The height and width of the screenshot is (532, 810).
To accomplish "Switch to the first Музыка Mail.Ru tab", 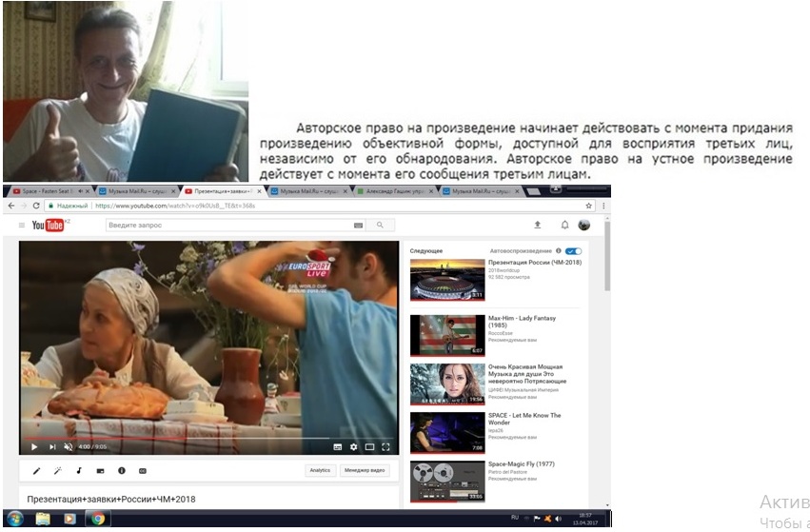I will [x=137, y=191].
